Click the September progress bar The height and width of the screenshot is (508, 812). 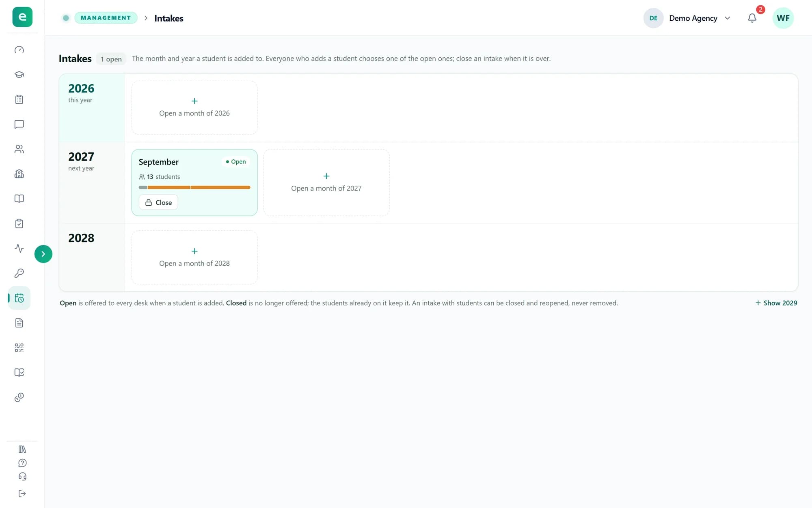[194, 187]
